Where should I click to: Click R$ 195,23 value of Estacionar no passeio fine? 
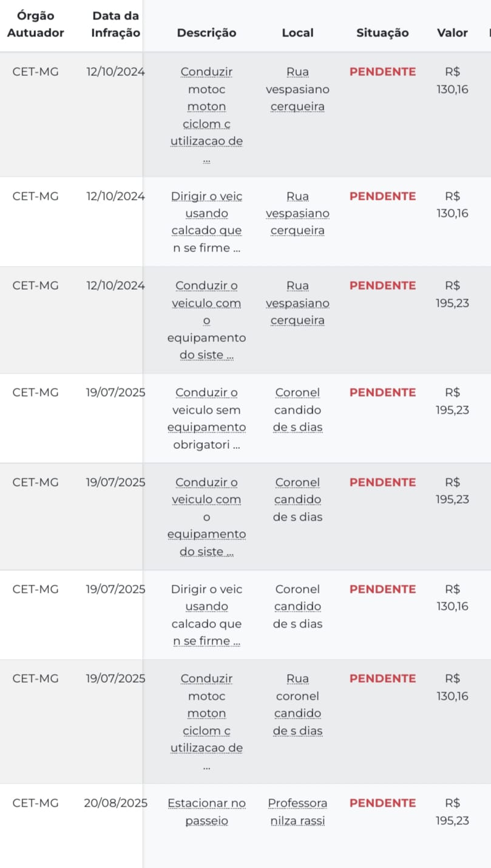point(452,812)
